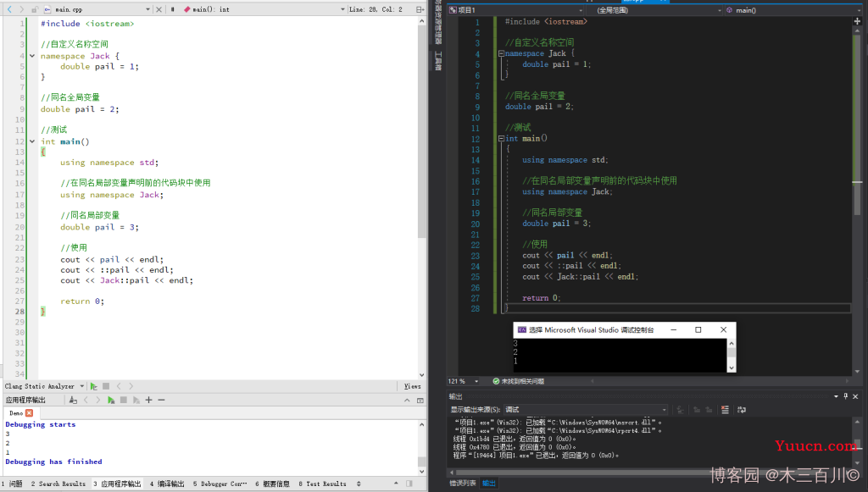The width and height of the screenshot is (868, 492).
Task: Split the Visual Studio editor with the plus icon
Action: 858,21
